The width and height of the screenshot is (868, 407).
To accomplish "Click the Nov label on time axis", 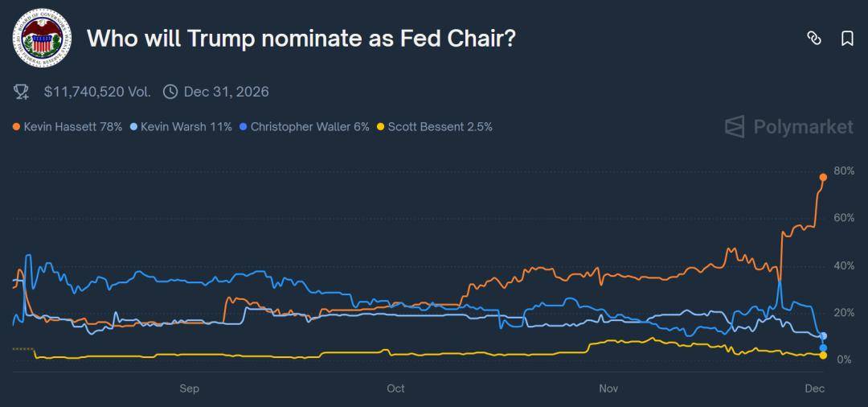I will point(608,388).
